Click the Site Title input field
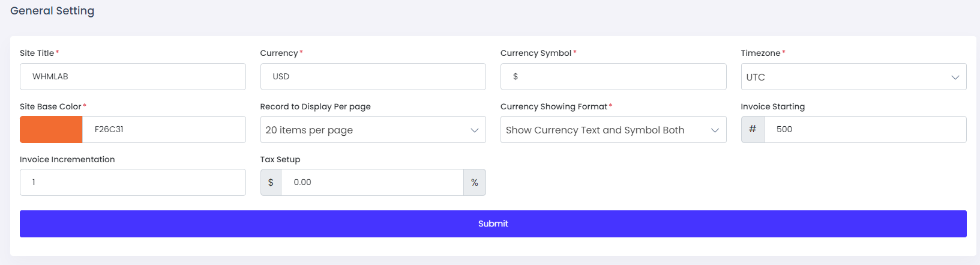Image resolution: width=980 pixels, height=265 pixels. [x=133, y=77]
